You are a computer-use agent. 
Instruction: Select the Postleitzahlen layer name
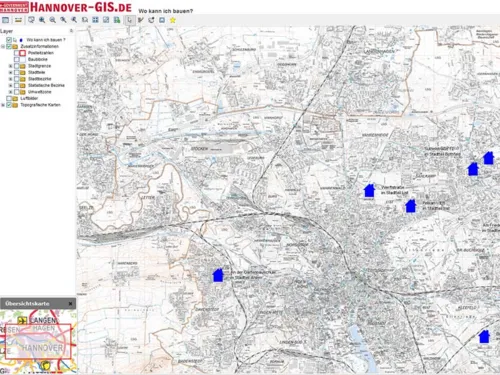click(x=41, y=53)
